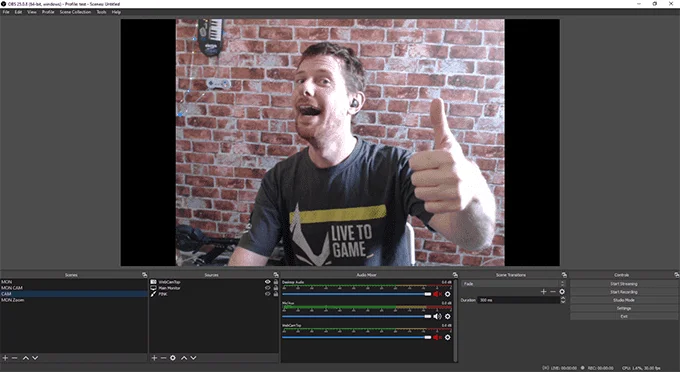Remove selected source with minus icon
Viewport: 680px width, 372px height.
point(163,358)
